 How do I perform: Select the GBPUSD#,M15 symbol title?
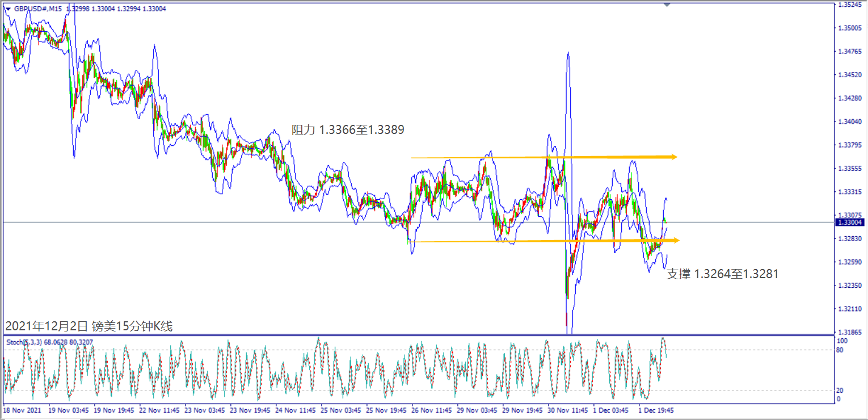point(39,9)
